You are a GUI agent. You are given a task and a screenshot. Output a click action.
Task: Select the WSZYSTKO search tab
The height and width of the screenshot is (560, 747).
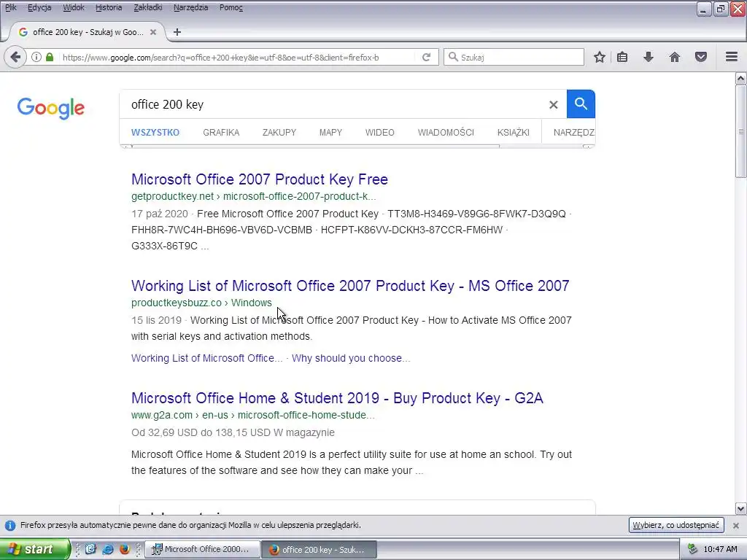155,133
